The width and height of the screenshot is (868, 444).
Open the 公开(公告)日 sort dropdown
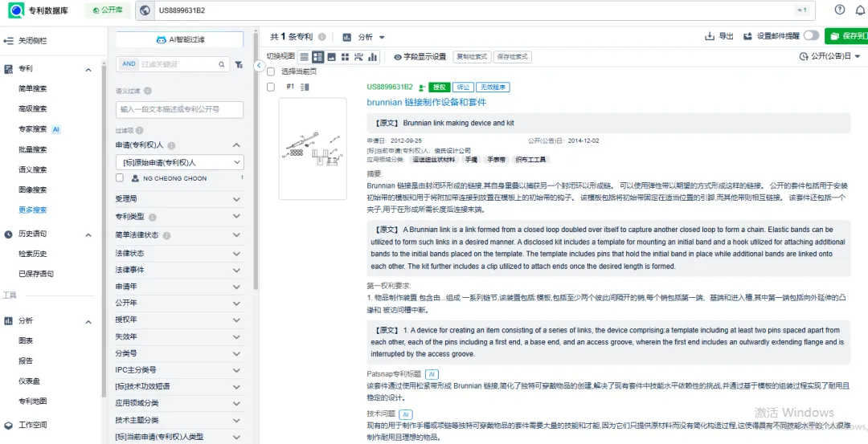(830, 56)
